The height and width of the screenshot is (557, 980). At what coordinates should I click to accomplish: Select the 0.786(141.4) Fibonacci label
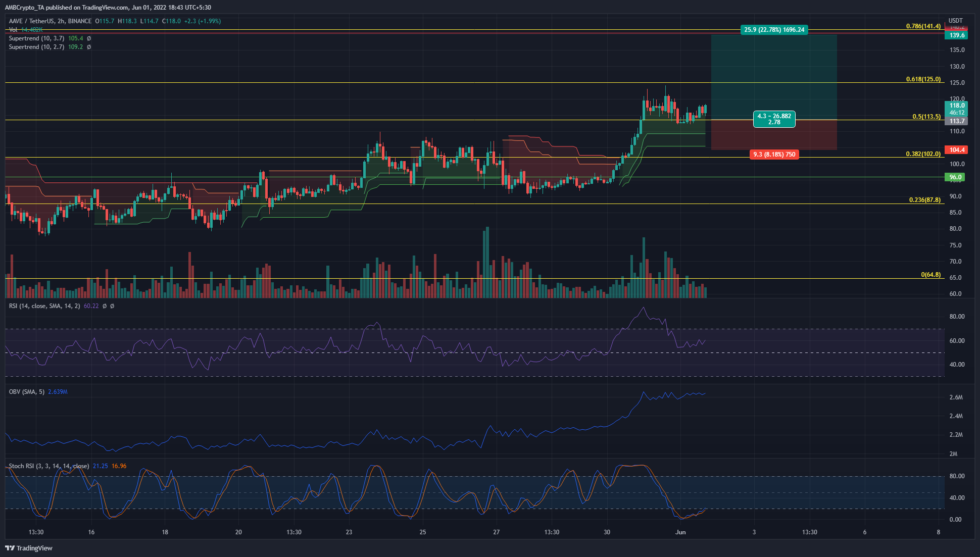(x=923, y=26)
